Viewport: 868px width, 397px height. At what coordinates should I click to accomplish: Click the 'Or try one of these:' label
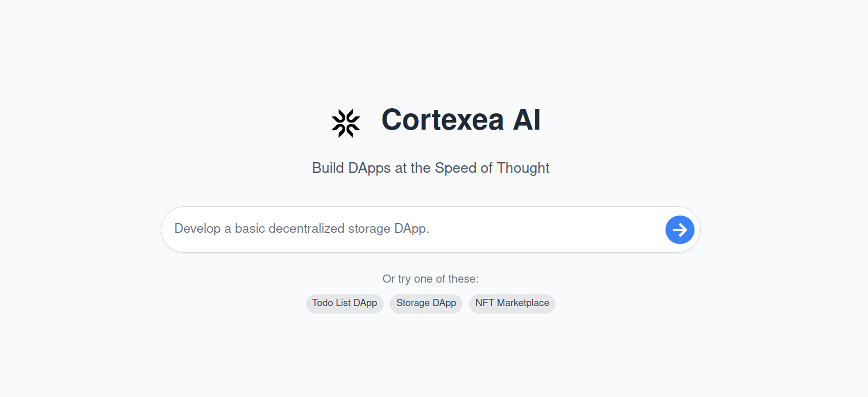pyautogui.click(x=430, y=279)
